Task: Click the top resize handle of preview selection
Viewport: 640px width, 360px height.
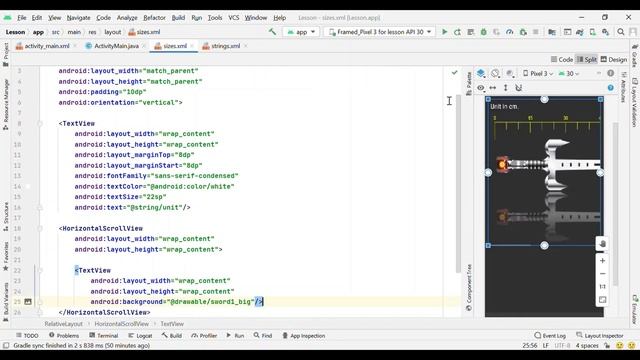Action: click(x=544, y=99)
